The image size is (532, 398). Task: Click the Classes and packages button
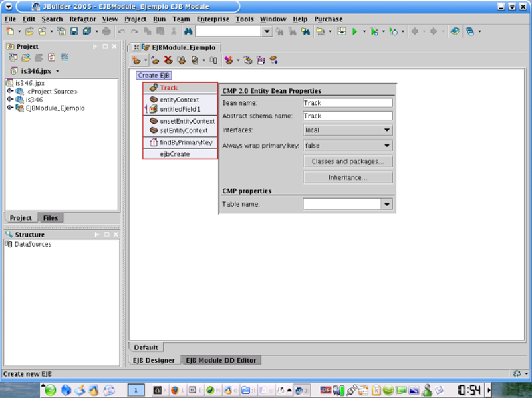(x=348, y=161)
